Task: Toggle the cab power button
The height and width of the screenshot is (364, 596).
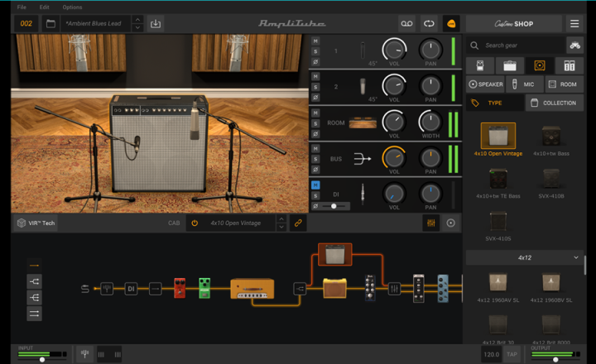Action: tap(195, 223)
